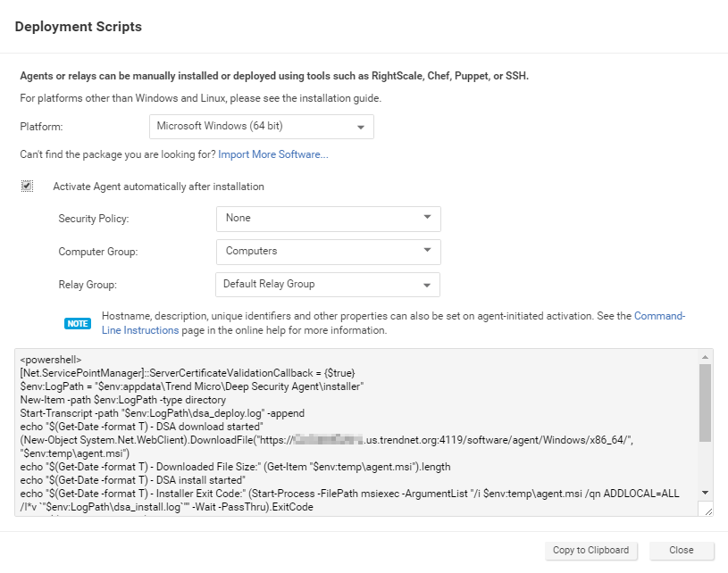Expand the Relay Group dropdown
Viewport: 728px width, 573px height.
(328, 285)
